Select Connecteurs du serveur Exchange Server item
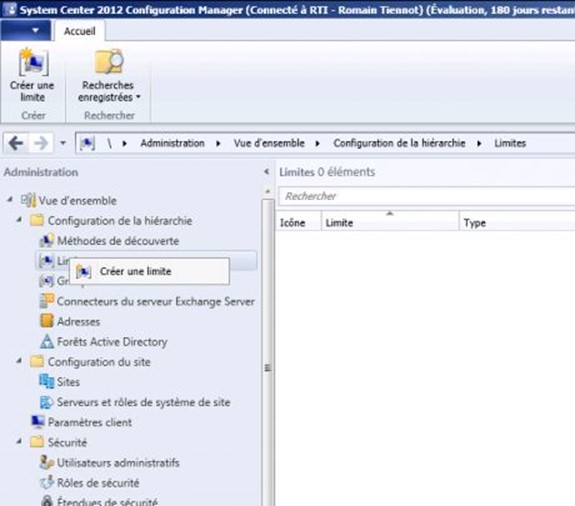Viewport: 575px width, 506px height. click(x=155, y=301)
